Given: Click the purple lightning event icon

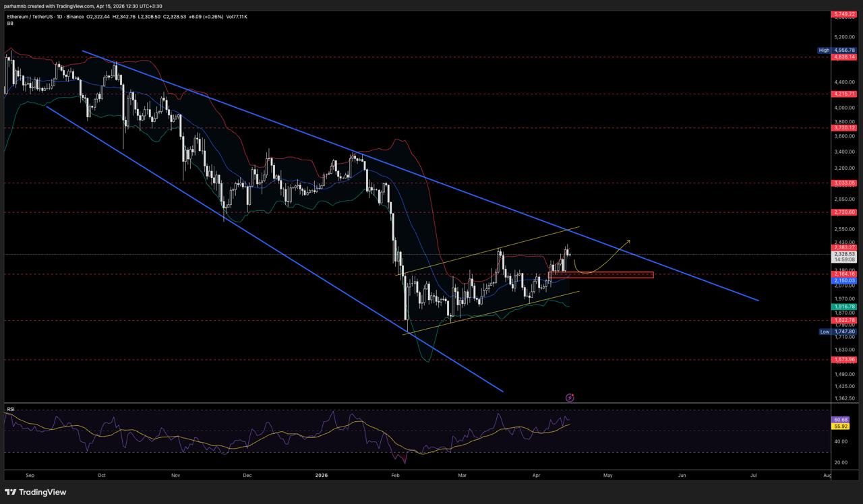Looking at the screenshot, I should point(570,398).
